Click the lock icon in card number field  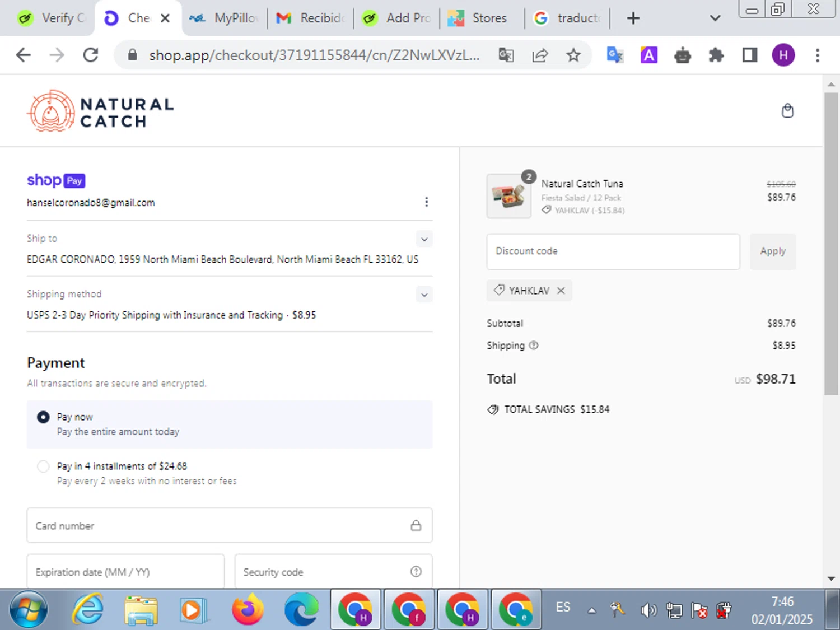pyautogui.click(x=416, y=525)
